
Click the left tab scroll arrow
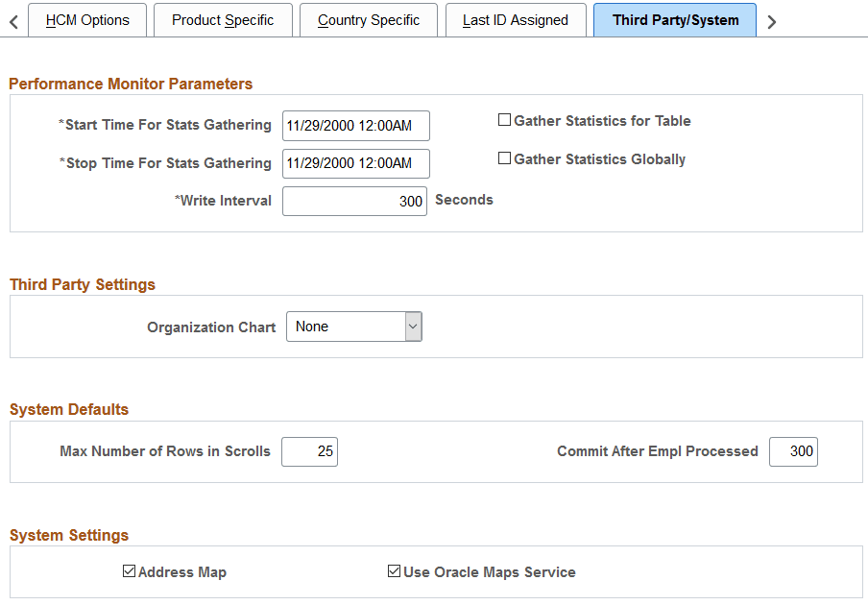coord(13,19)
